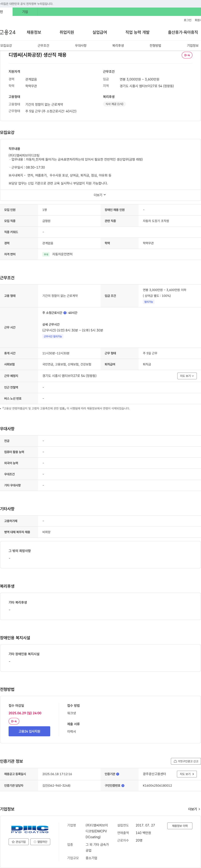Jump to 모집요강 anchor tab

point(6,45)
